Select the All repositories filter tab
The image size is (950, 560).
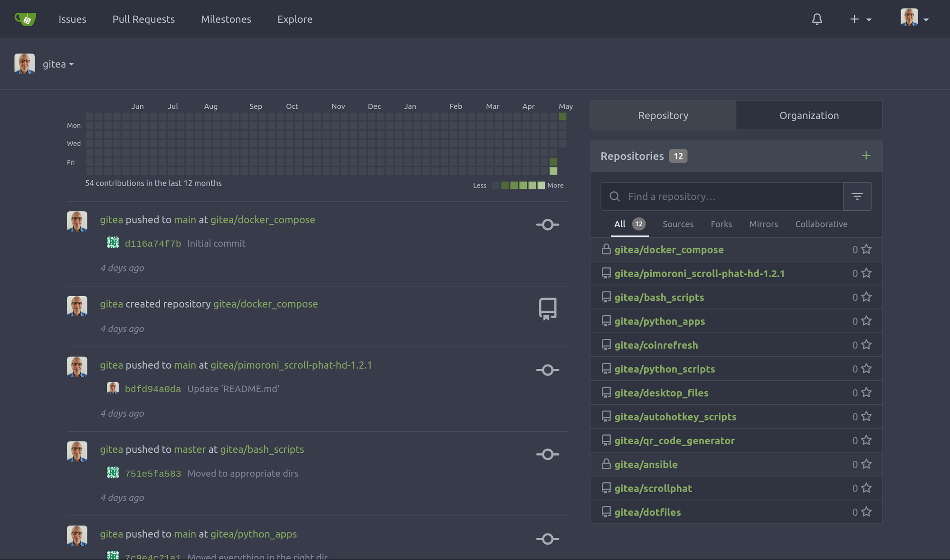629,224
